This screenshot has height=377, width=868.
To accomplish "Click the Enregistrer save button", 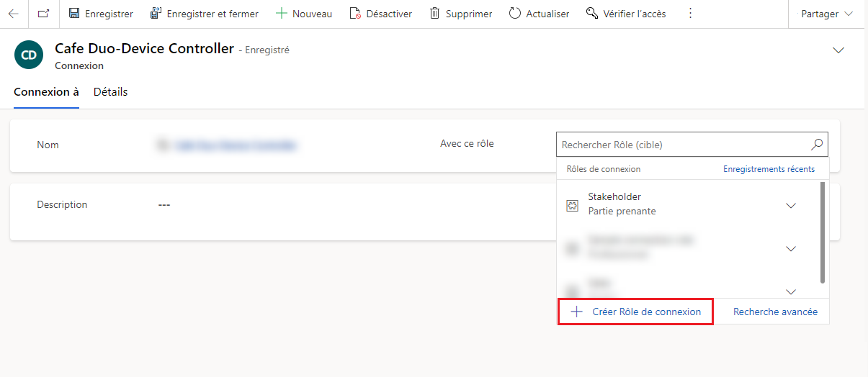I will click(101, 14).
